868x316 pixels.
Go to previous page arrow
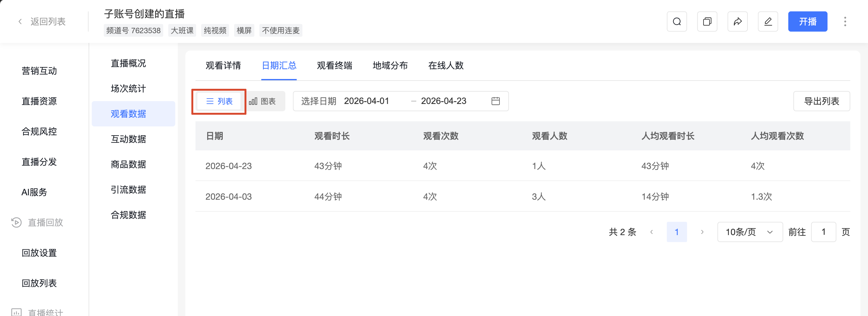point(651,232)
